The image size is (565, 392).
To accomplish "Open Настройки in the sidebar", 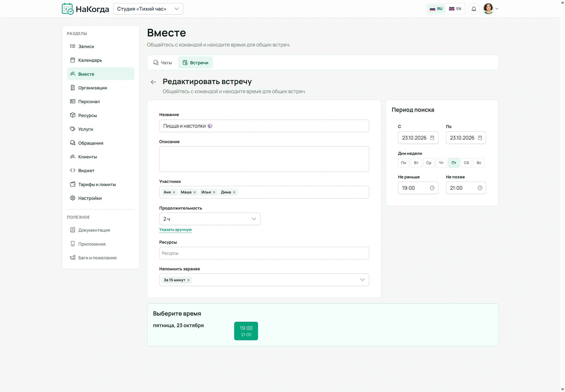I will (x=101, y=198).
